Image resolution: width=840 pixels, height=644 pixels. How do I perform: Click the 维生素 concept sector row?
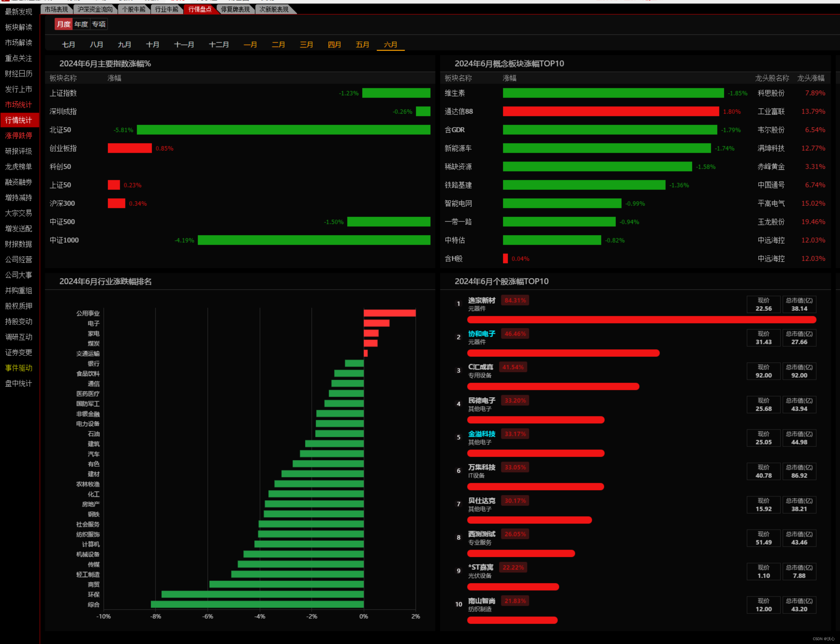[635, 93]
